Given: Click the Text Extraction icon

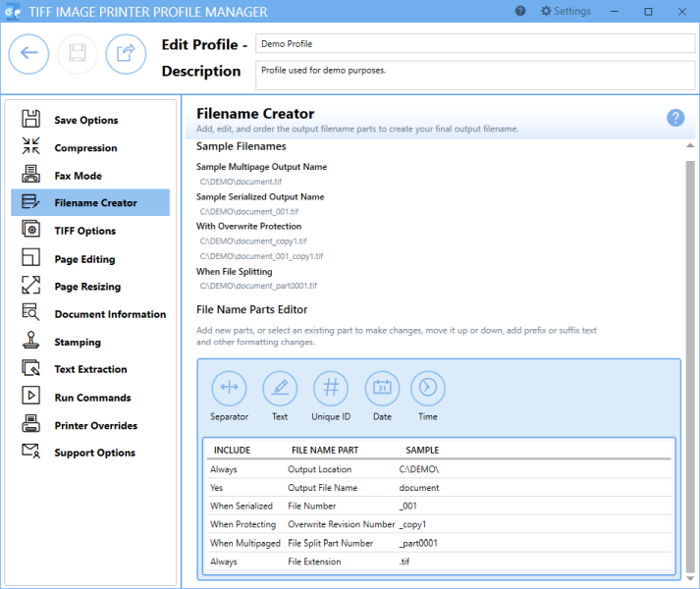Looking at the screenshot, I should coord(30,368).
